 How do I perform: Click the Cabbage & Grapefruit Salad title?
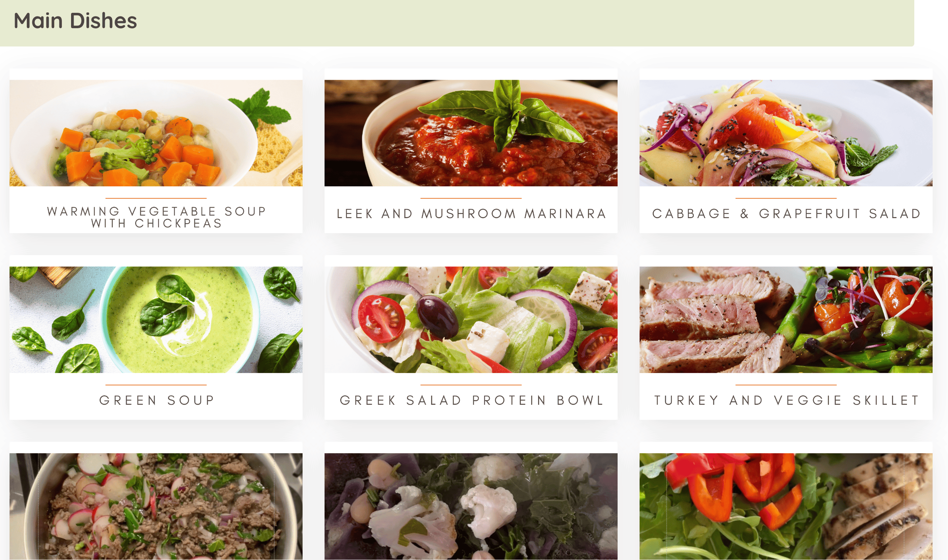click(x=786, y=214)
